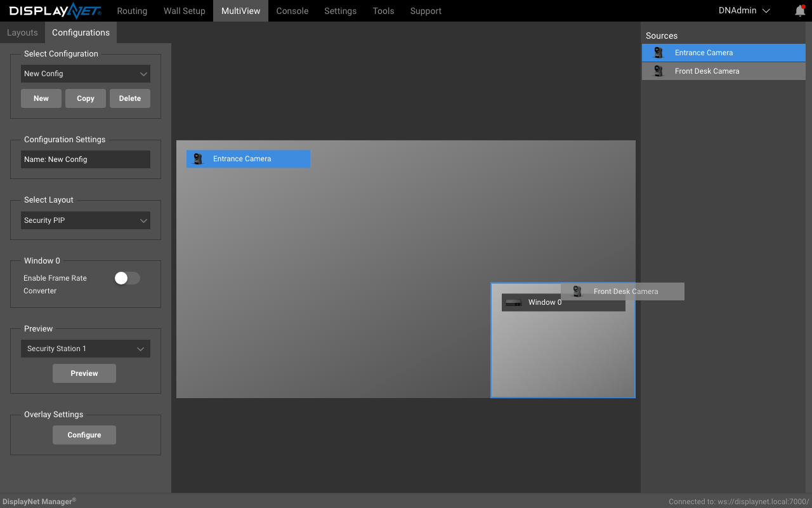Open the Security Station 1 preview dropdown
Screen dimensions: 812x508
click(86, 349)
